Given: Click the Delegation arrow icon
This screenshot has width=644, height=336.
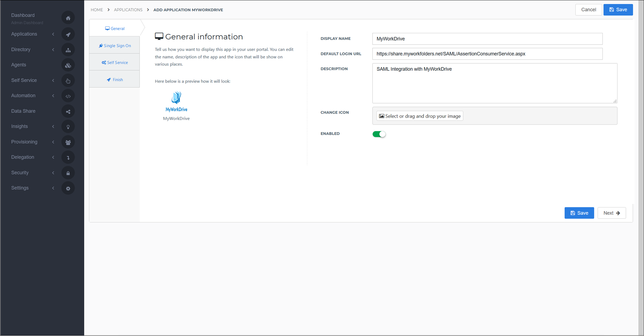Looking at the screenshot, I should pyautogui.click(x=68, y=157).
